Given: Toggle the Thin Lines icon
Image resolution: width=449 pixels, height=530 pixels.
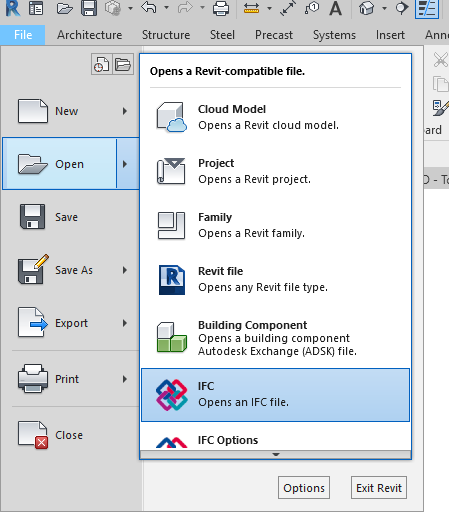Looking at the screenshot, I should click(x=427, y=9).
